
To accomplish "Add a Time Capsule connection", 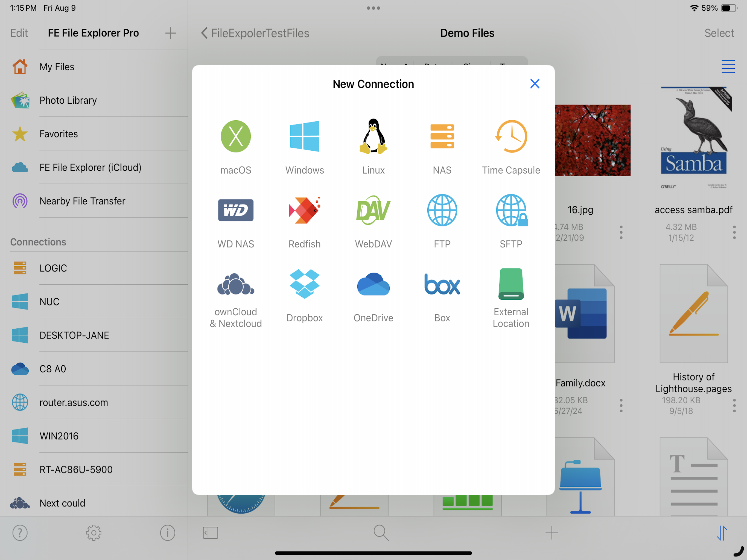I will 510,136.
